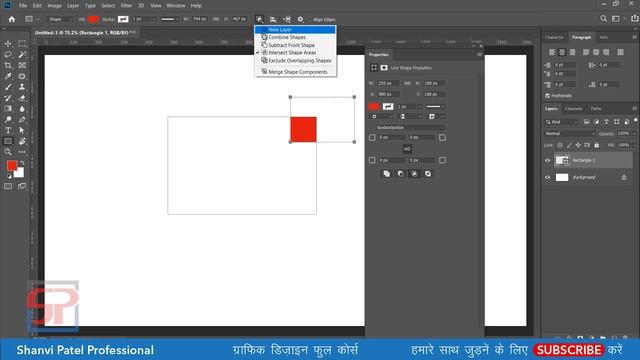This screenshot has width=640, height=360.
Task: Open the Kind filter dropdown in Layers
Action: (x=562, y=122)
